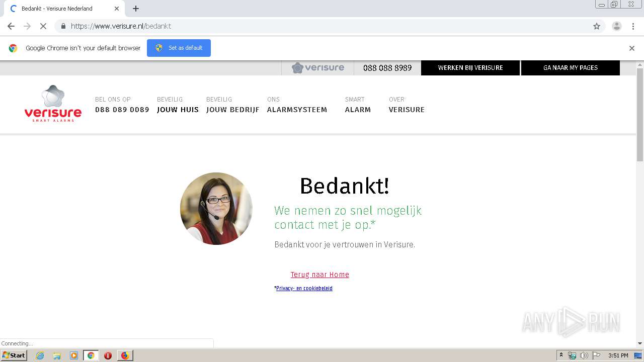Viewport: 644px width, 362px height.
Task: Click the Set as default button
Action: pyautogui.click(x=179, y=48)
